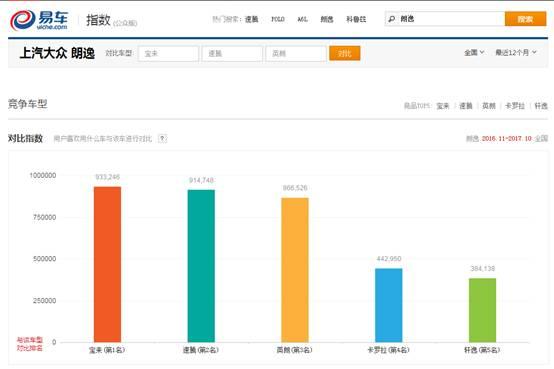The width and height of the screenshot is (554, 369).
Task: Click the orange 搜索 search button
Action: click(525, 19)
